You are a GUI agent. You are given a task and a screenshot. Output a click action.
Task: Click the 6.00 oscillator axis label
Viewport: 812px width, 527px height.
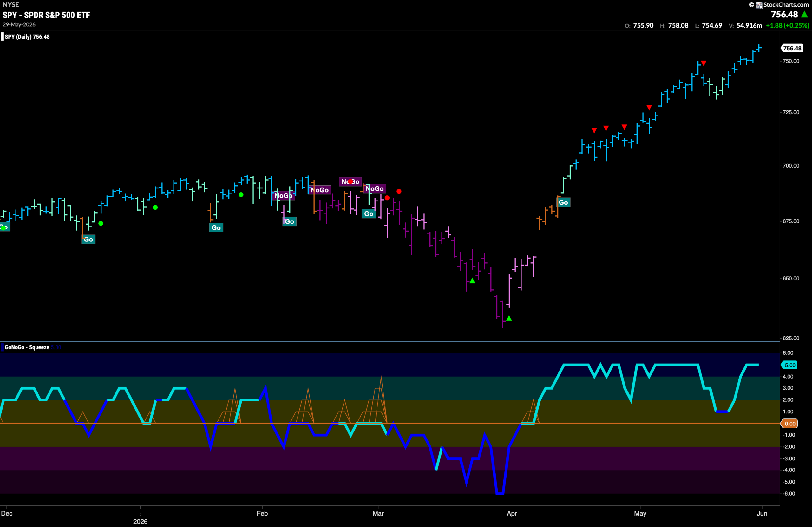pyautogui.click(x=788, y=353)
